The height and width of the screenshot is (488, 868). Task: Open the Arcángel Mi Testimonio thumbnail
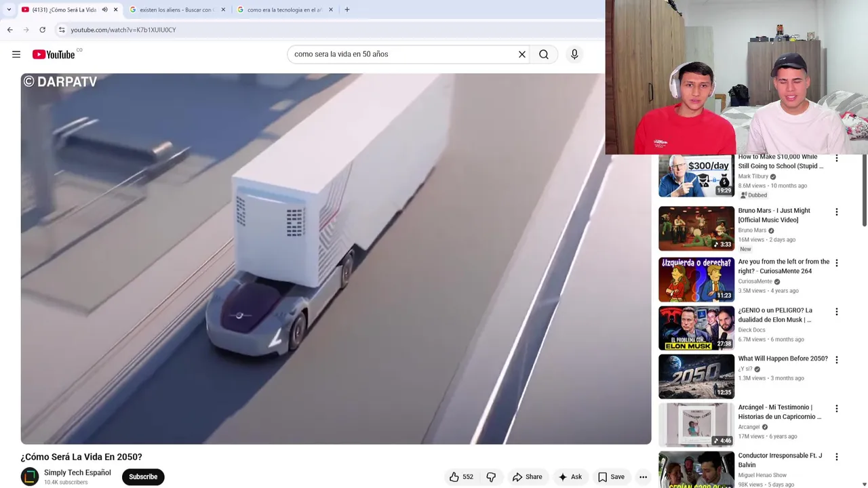tap(696, 425)
